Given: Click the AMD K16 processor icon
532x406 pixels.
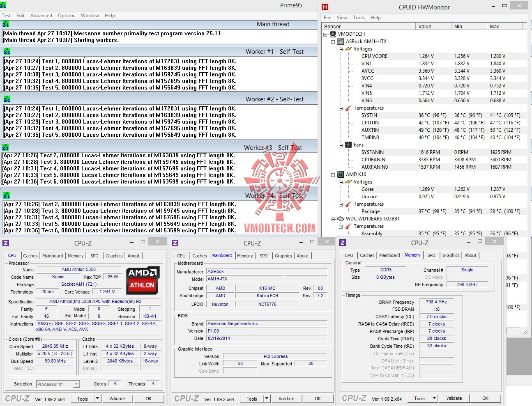Looking at the screenshot, I should coord(341,174).
